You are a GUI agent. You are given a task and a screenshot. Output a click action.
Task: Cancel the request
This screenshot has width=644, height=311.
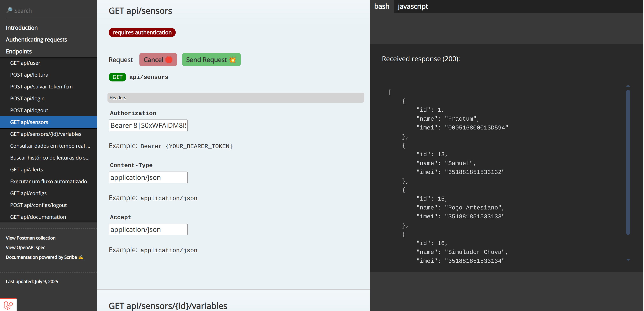click(158, 60)
